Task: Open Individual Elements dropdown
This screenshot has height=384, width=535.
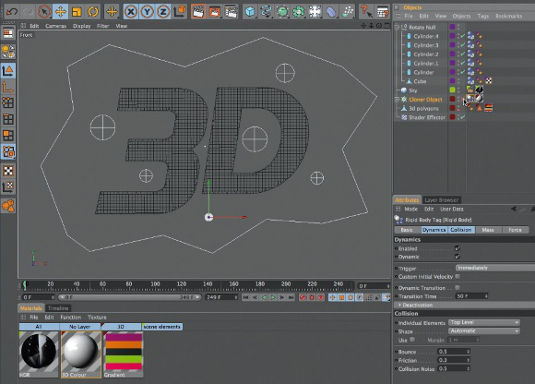Action: coord(484,323)
